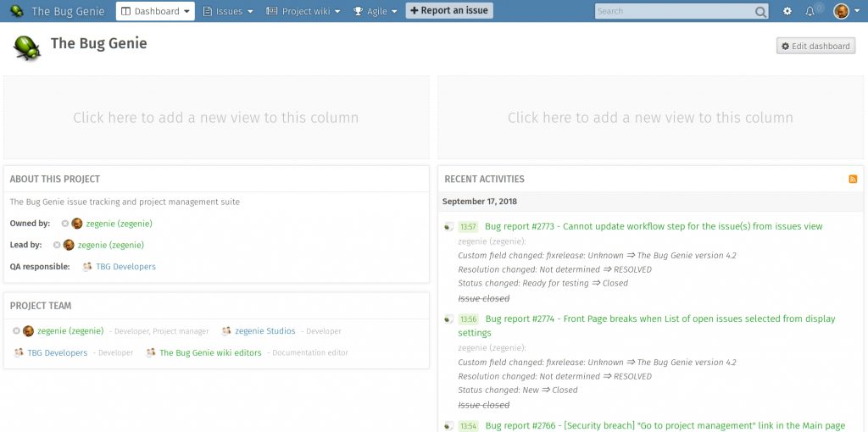The width and height of the screenshot is (868, 432).
Task: Remove zegenie as project owner
Action: (65, 224)
